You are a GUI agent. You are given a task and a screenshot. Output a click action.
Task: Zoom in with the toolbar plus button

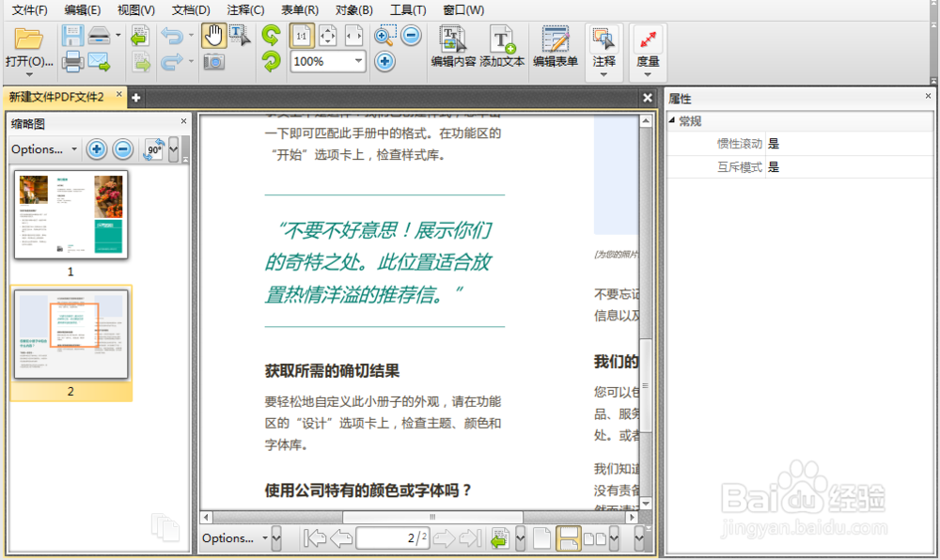tap(384, 61)
